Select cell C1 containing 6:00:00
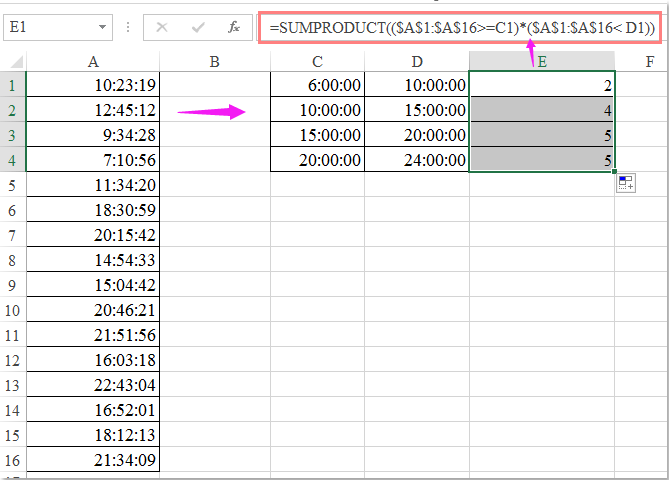Image resolution: width=669 pixels, height=480 pixels. click(x=318, y=86)
